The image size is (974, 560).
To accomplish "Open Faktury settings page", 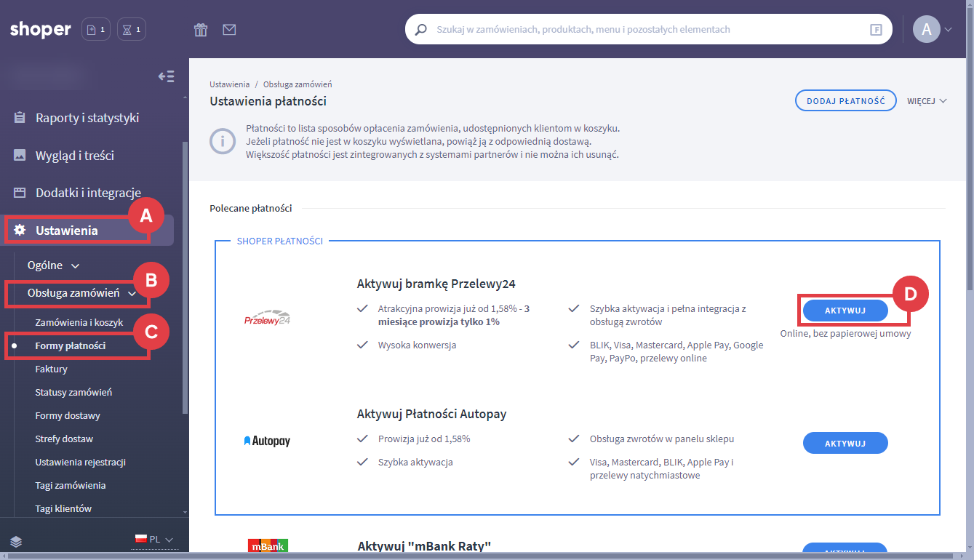I will pos(51,369).
